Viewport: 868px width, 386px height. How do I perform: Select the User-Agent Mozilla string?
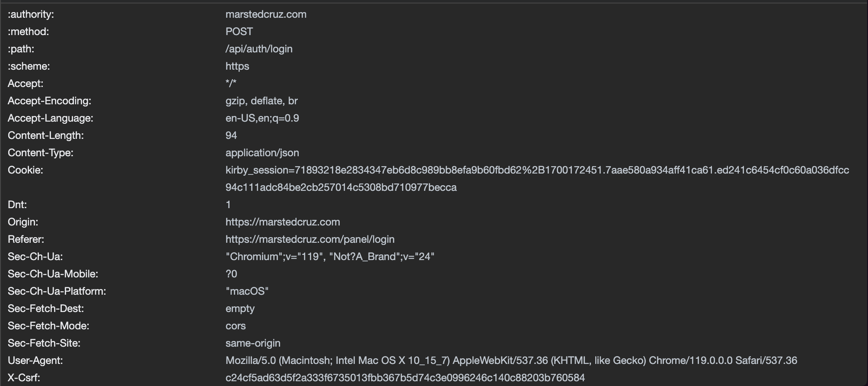pyautogui.click(x=511, y=360)
